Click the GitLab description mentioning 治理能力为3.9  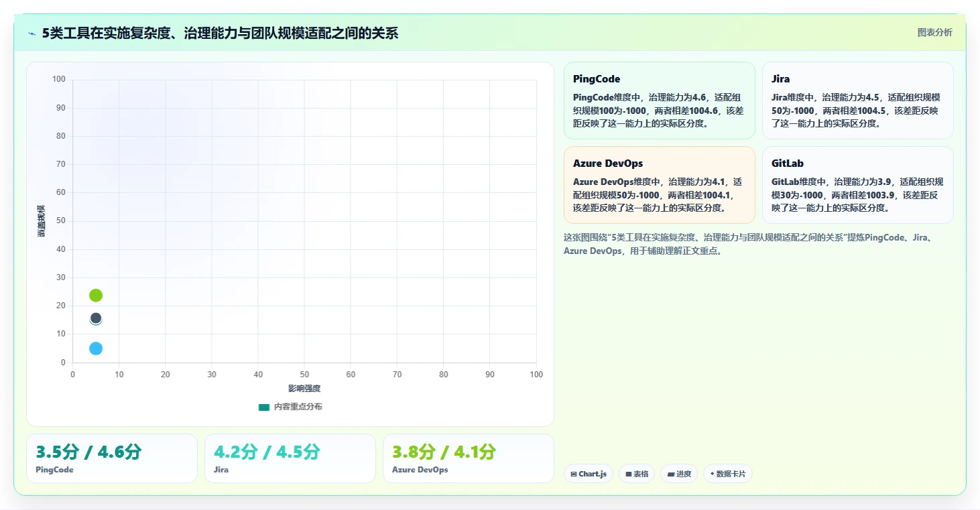click(857, 194)
